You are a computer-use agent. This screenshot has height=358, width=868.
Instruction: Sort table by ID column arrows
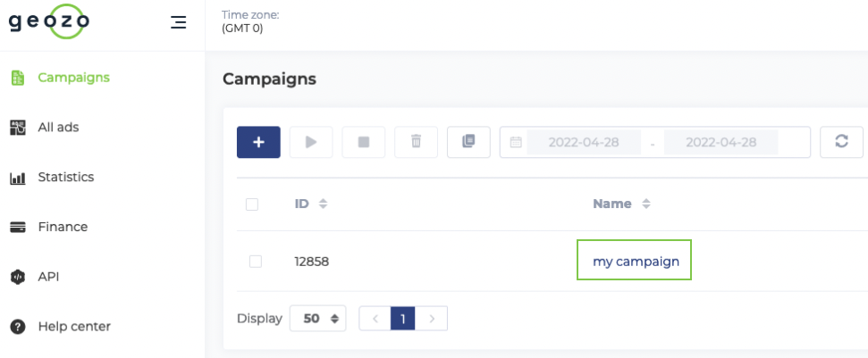click(324, 204)
